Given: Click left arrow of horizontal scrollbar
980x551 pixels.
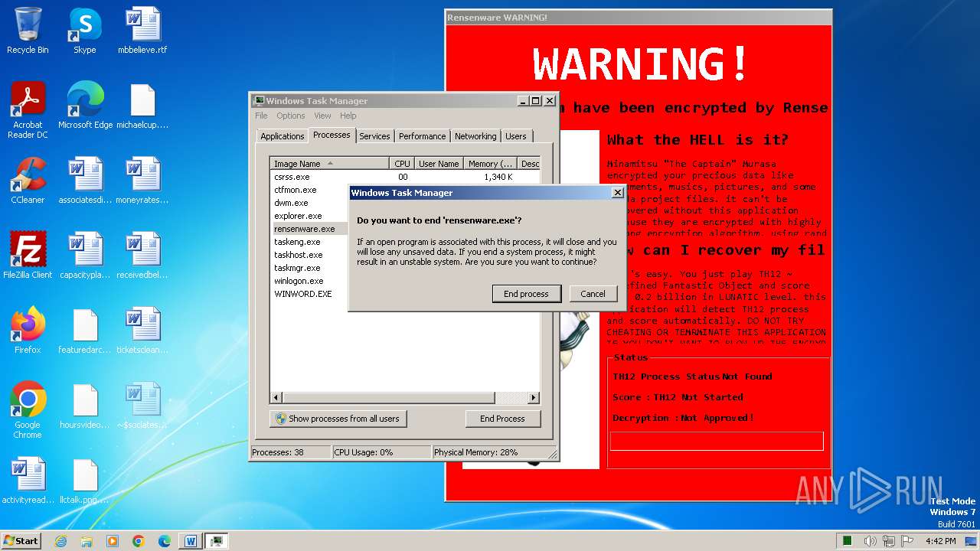Looking at the screenshot, I should coord(276,398).
